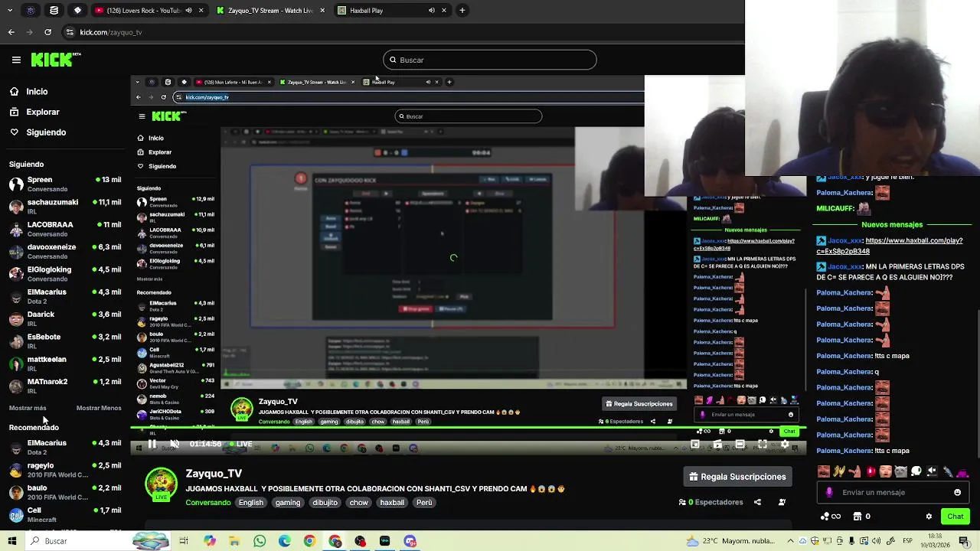Open sachauzumaki channel
This screenshot has height=551, width=980.
65,207
